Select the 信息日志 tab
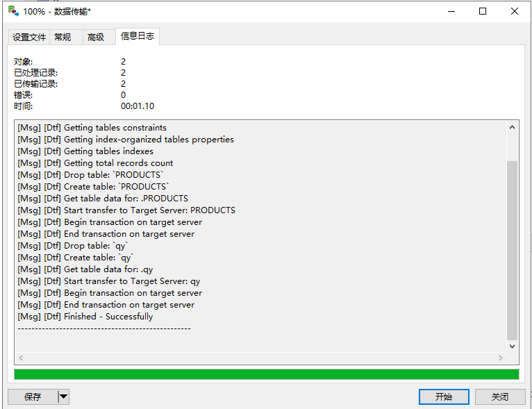Image resolution: width=532 pixels, height=409 pixels. coord(138,36)
